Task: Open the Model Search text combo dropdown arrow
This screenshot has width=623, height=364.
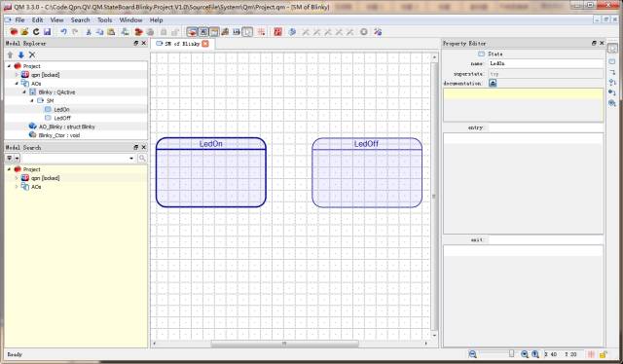Action: click(131, 159)
